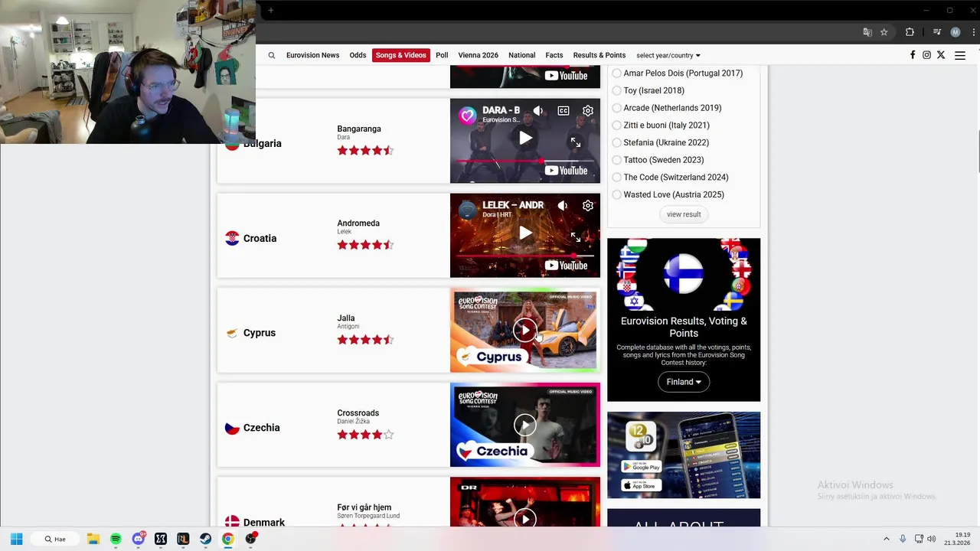Go to Facts menu item
The height and width of the screenshot is (551, 980).
click(x=554, y=55)
